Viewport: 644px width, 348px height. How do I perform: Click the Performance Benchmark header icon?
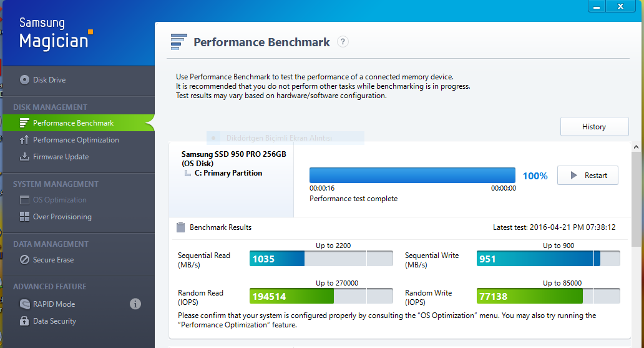point(178,42)
